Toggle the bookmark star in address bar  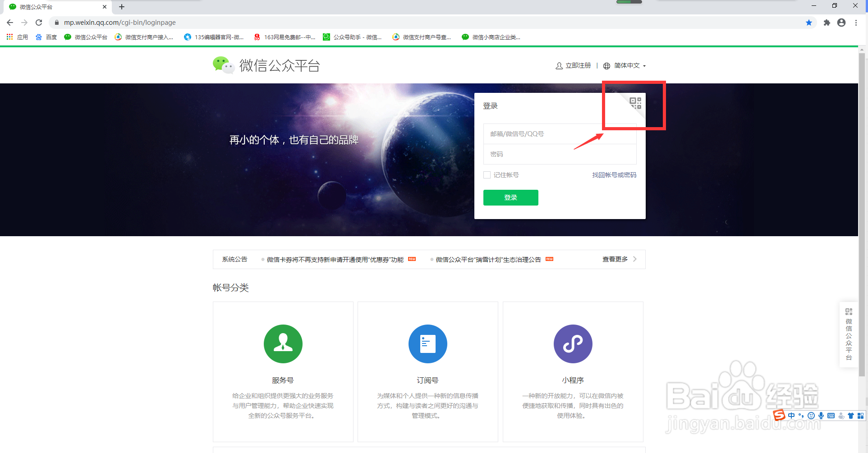point(809,22)
